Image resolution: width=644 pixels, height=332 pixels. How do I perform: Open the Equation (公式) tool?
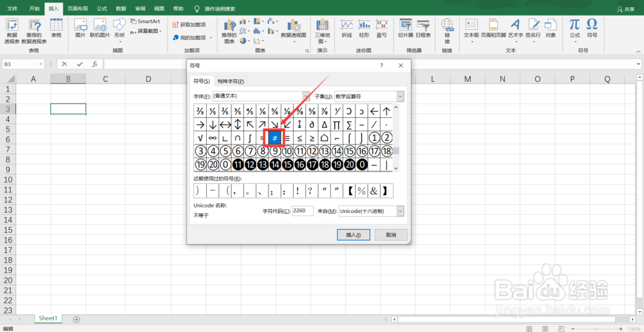(x=574, y=30)
